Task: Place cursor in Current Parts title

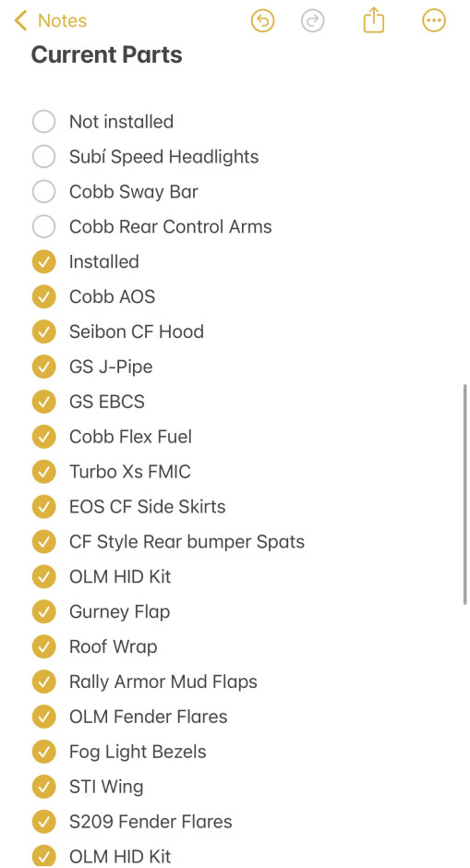Action: [106, 54]
